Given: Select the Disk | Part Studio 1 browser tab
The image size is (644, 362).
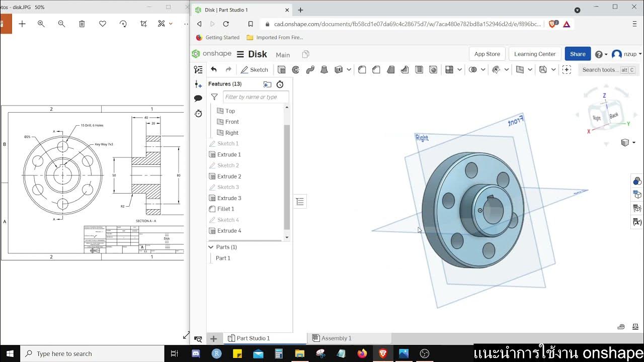Looking at the screenshot, I should [242, 10].
